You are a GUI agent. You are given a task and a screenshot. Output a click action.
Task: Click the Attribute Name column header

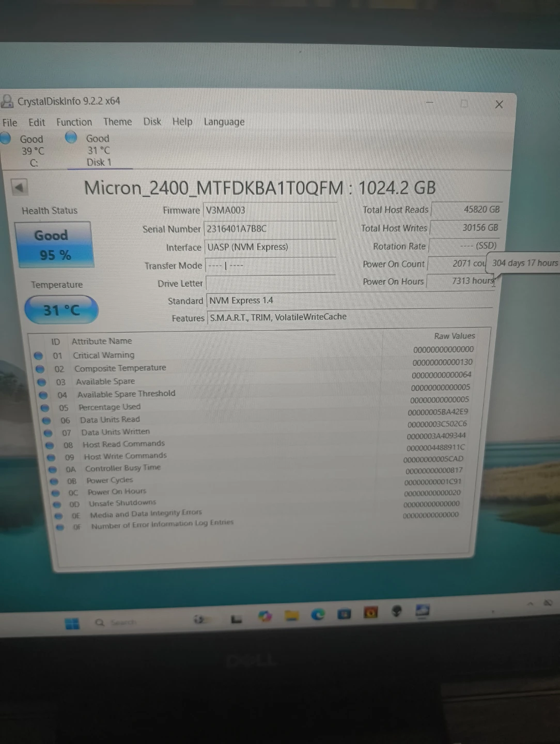102,341
